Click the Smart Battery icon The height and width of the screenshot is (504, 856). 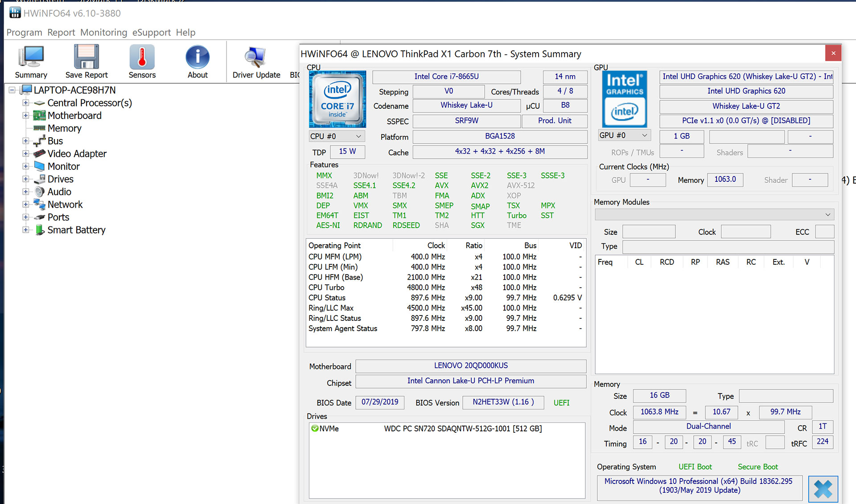(40, 230)
